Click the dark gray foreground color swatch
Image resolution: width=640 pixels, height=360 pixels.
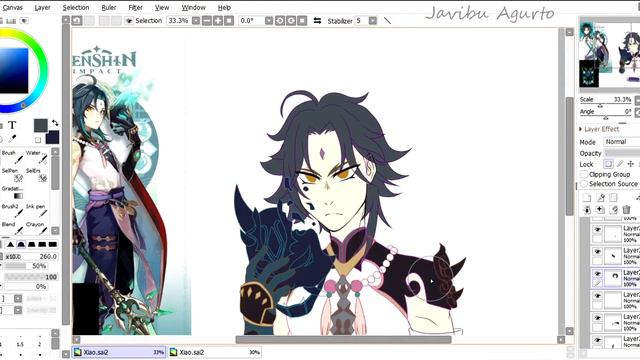[x=40, y=126]
